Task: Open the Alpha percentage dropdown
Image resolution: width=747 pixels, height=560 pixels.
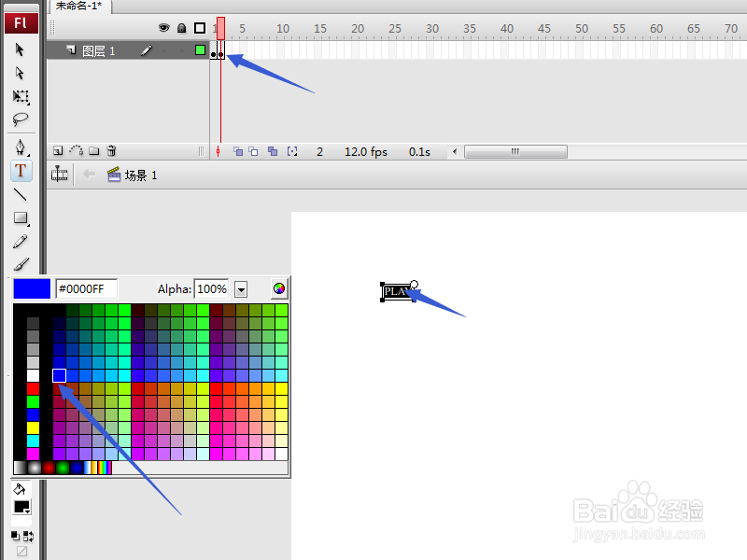Action: [x=241, y=289]
